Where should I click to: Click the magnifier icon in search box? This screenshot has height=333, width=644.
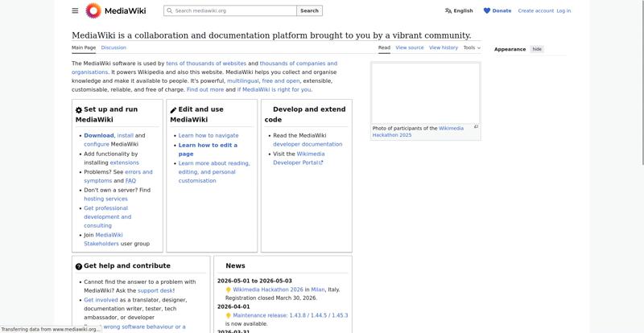tap(169, 10)
